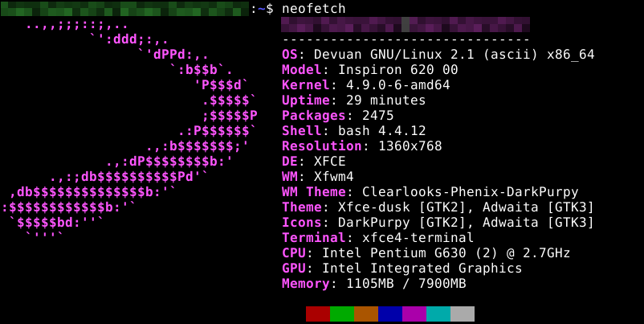This screenshot has height=324, width=644.
Task: Click the Icons line 'DarkPurpy [GTK2], Adwaita [GTK3]'
Action: point(467,223)
